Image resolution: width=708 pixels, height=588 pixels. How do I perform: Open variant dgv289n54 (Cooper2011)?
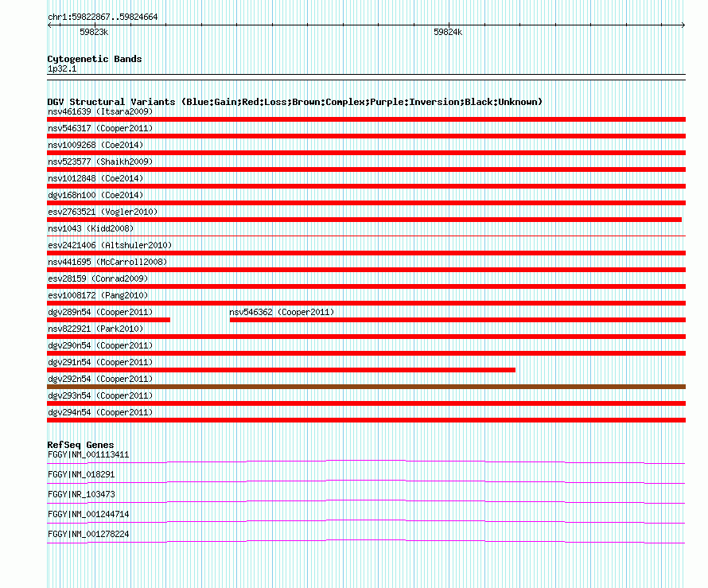100,312
